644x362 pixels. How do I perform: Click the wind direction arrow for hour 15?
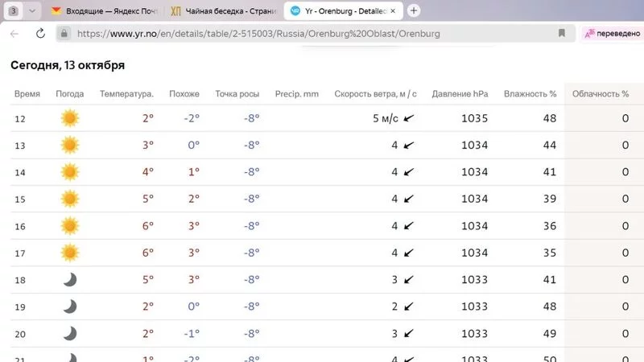click(409, 199)
